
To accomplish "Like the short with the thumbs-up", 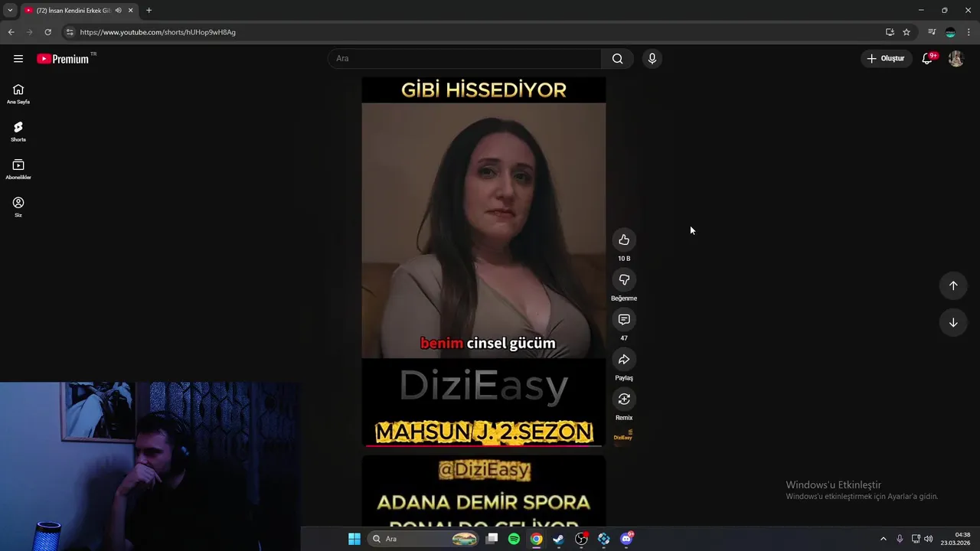I will 624,240.
